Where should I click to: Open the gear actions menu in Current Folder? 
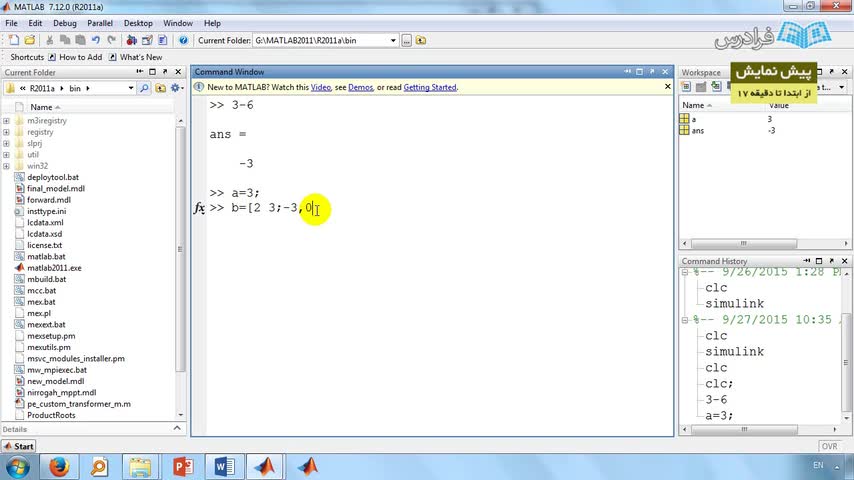point(176,88)
